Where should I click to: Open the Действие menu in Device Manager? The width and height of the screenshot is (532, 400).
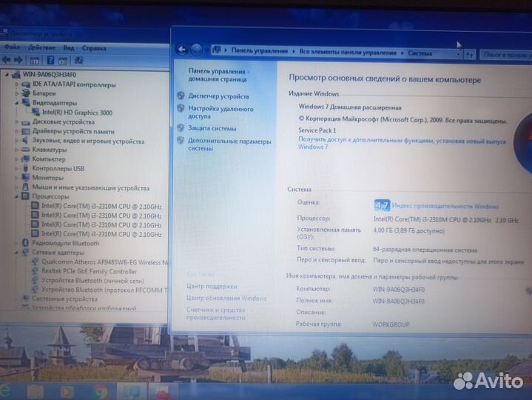tap(41, 47)
